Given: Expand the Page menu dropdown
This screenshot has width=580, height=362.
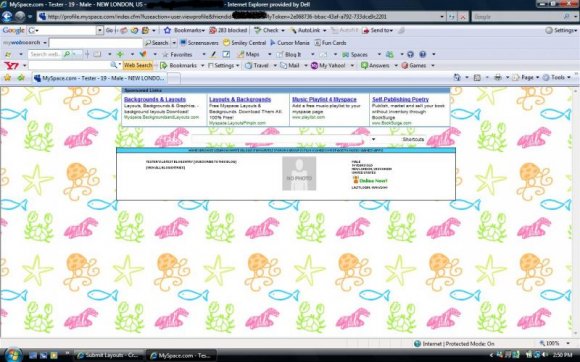Looking at the screenshot, I should 526,77.
